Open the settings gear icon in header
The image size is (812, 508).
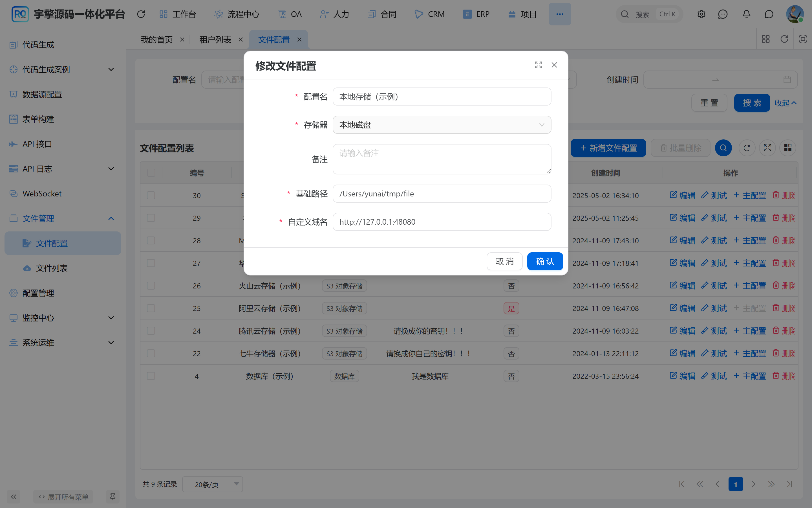(x=701, y=14)
